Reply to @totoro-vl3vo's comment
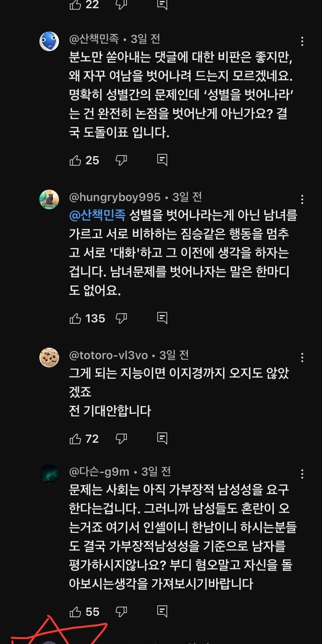Image resolution: width=322 pixels, height=644 pixels. pyautogui.click(x=162, y=439)
